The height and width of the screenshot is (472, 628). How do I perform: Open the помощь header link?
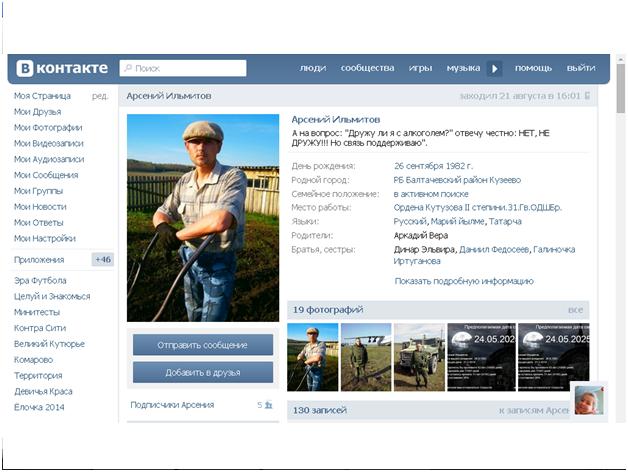[x=533, y=68]
